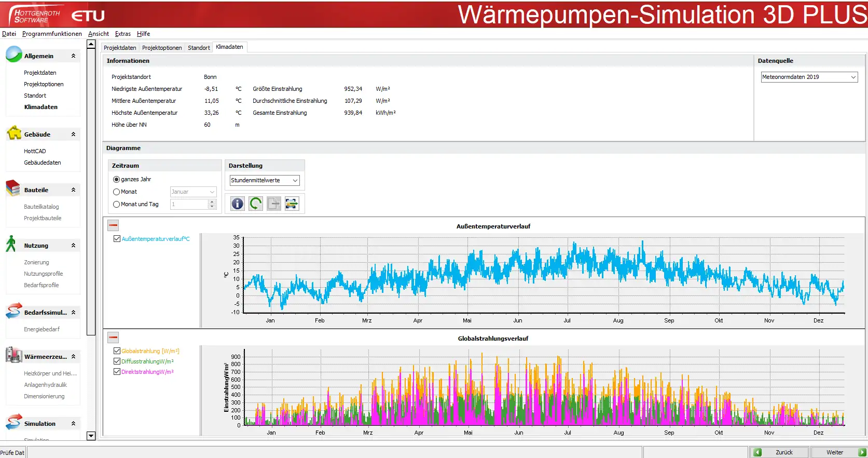Viewport: 868px width, 458px height.
Task: Click the blue info icon under Darstellung
Action: point(237,204)
